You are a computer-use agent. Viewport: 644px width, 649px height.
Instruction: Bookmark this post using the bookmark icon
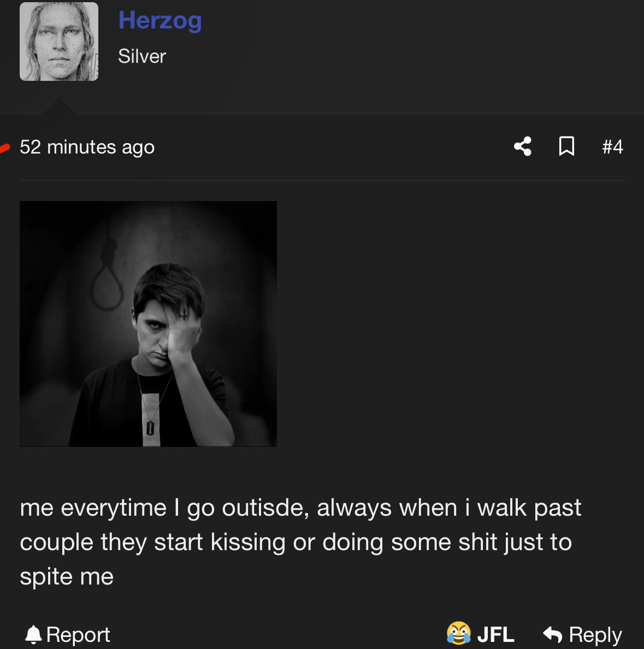point(566,146)
